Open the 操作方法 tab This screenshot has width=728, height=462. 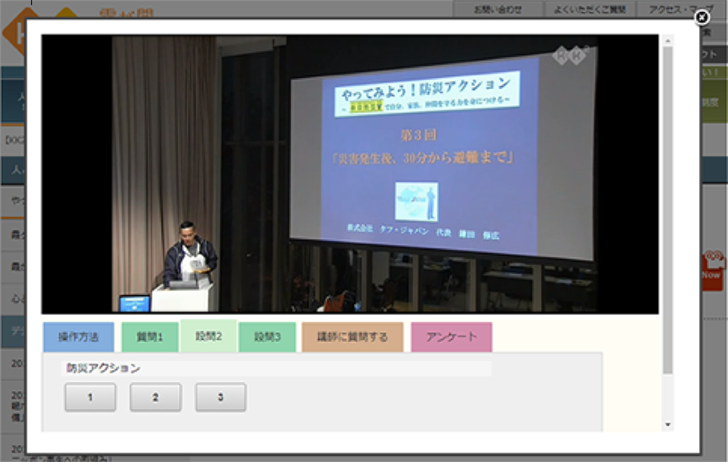78,337
